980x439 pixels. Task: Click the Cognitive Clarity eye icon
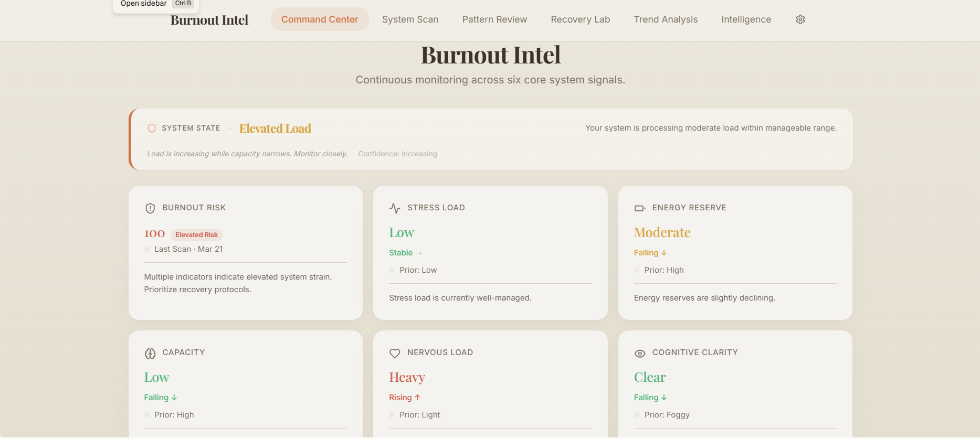click(640, 354)
